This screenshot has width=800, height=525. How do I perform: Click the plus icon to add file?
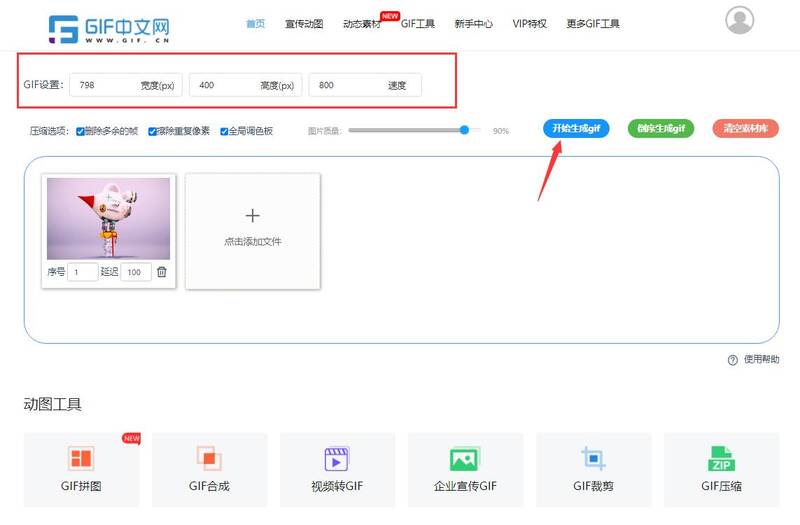[252, 215]
